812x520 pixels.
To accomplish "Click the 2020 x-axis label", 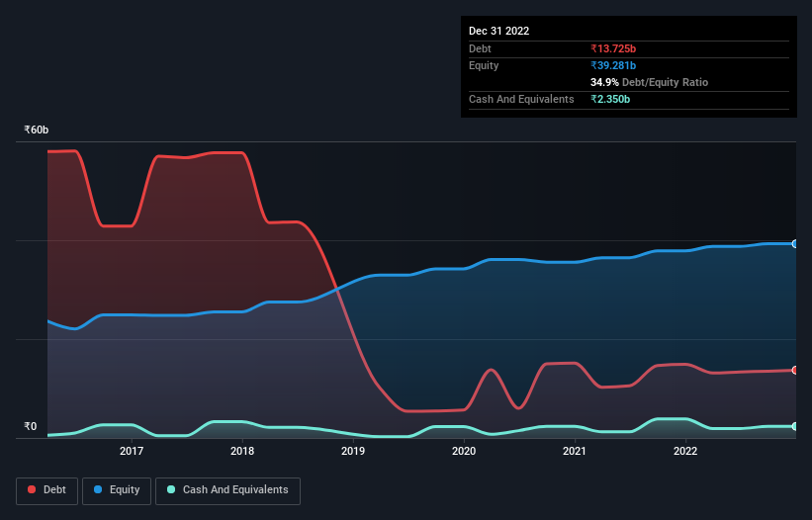I will 464,451.
